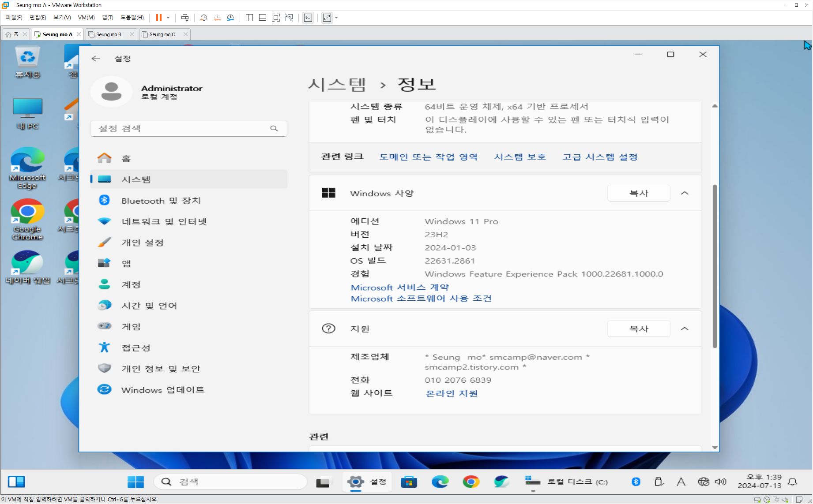The height and width of the screenshot is (504, 813).
Task: Open Microsoft Store on taskbar
Action: pyautogui.click(x=409, y=482)
